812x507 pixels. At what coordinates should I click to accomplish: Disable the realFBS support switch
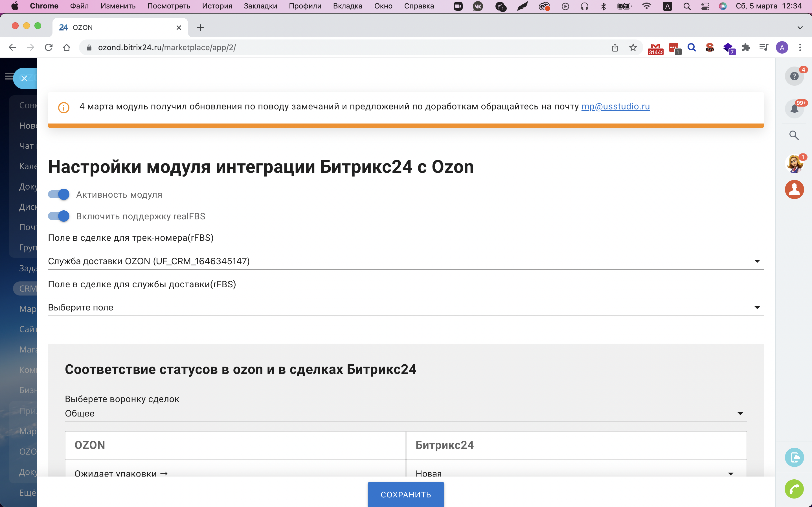point(59,216)
